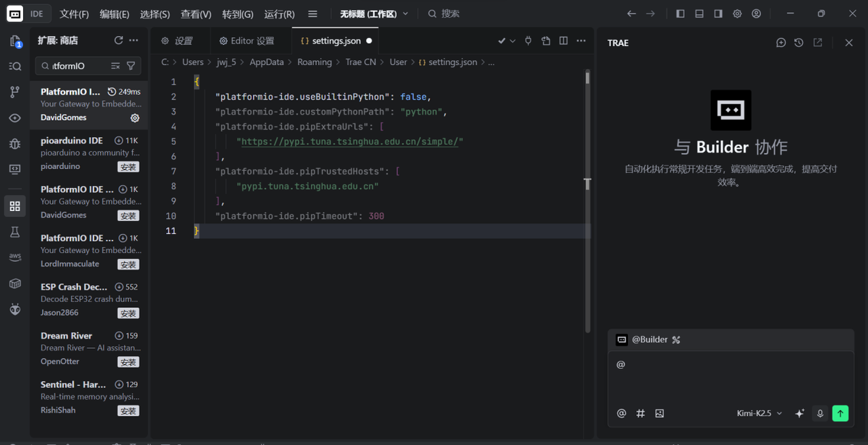Screen dimensions: 868x445
Task: Open the AWS toolkit icon
Action: point(15,258)
